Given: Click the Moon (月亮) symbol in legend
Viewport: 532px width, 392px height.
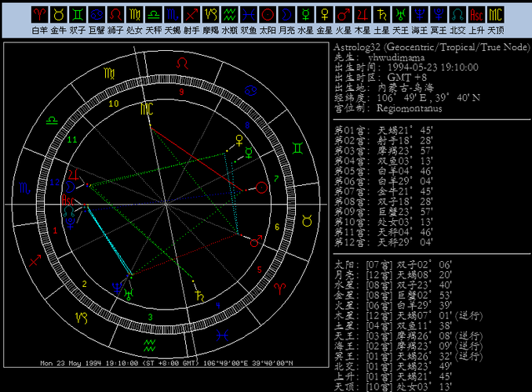Looking at the screenshot, I should tap(286, 15).
